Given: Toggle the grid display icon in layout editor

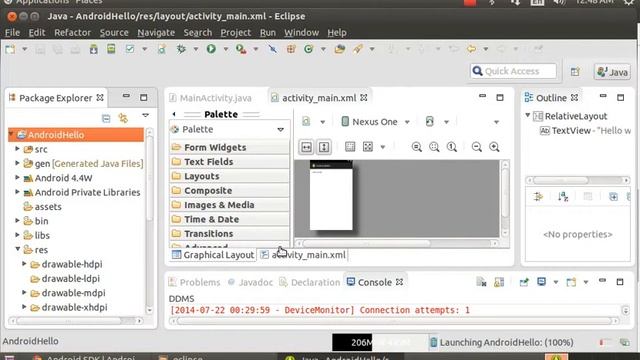Looking at the screenshot, I should pos(350,147).
